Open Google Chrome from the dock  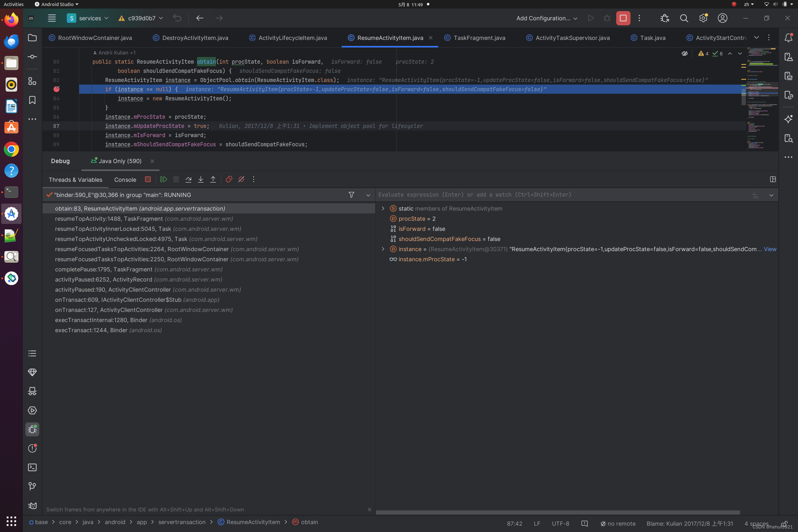pos(11,149)
